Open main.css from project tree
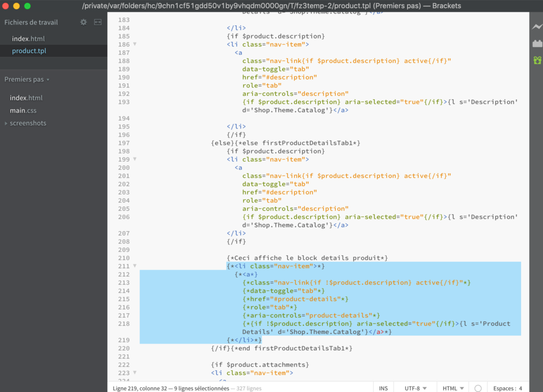The image size is (543, 392). 23,111
